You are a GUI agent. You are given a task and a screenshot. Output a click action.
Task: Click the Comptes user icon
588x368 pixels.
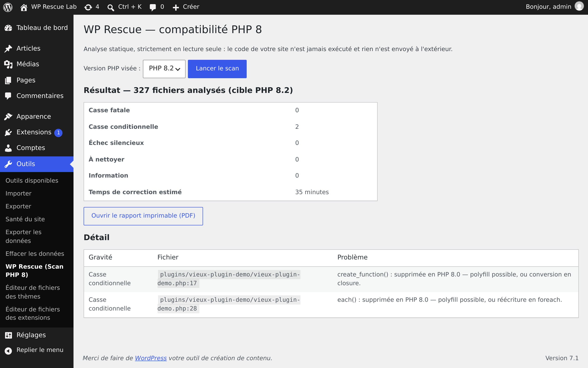(x=8, y=148)
